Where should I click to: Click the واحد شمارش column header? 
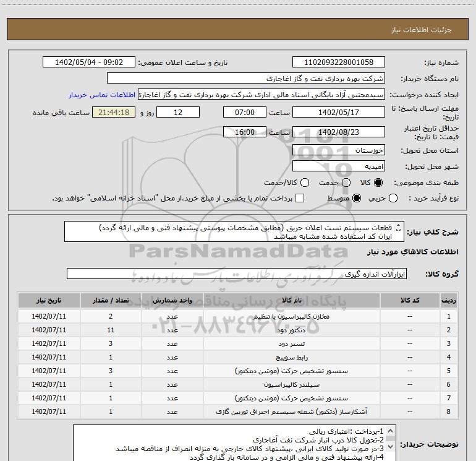[172, 300]
